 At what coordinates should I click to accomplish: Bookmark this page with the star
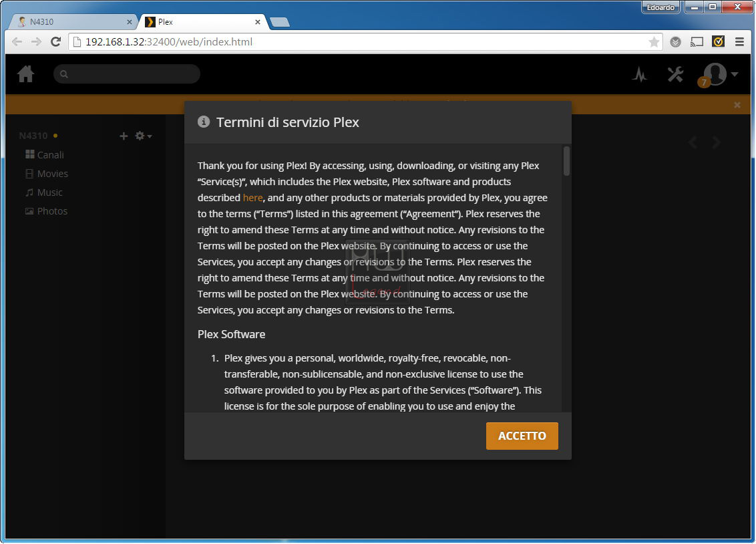(654, 42)
